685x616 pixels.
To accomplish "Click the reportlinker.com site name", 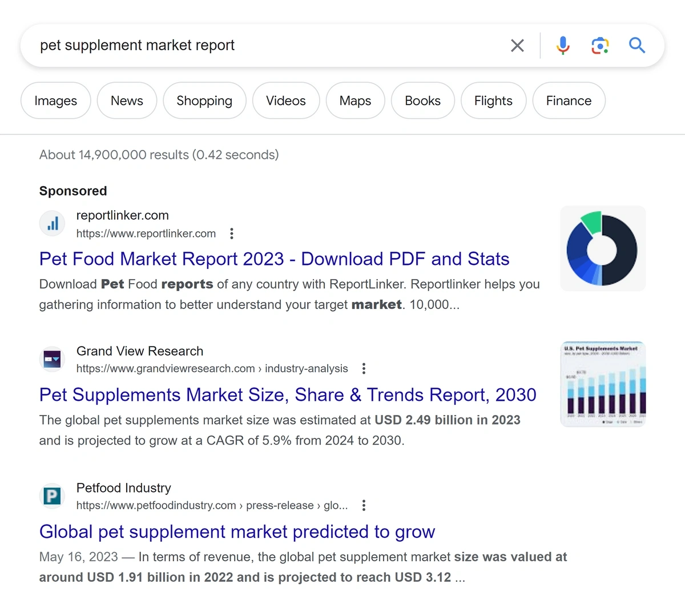I will pos(123,215).
